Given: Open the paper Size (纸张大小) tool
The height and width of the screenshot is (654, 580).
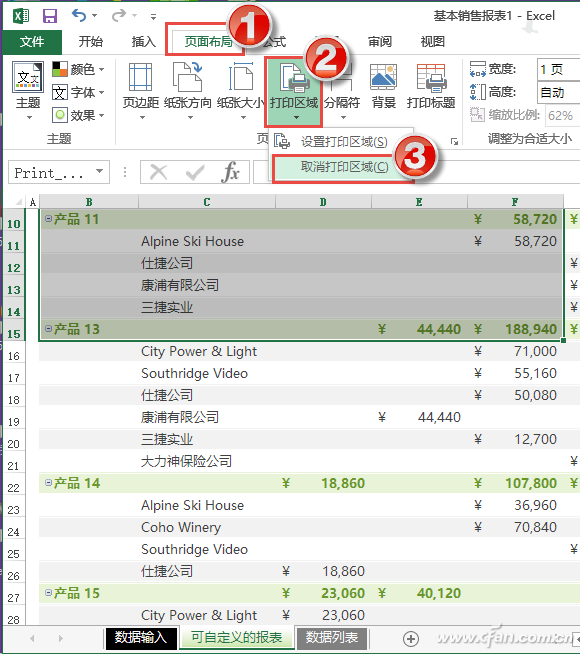Looking at the screenshot, I should pyautogui.click(x=241, y=91).
